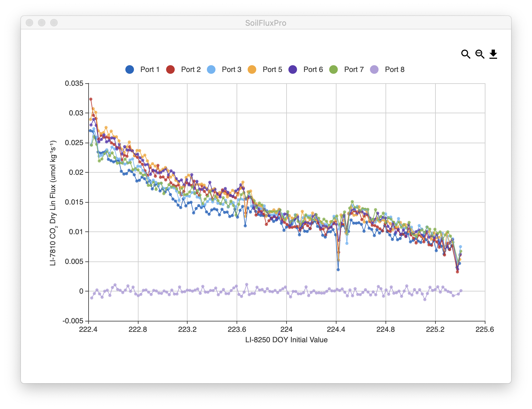Close the SoilFluxPro window
Image resolution: width=532 pixels, height=409 pixels.
point(29,23)
